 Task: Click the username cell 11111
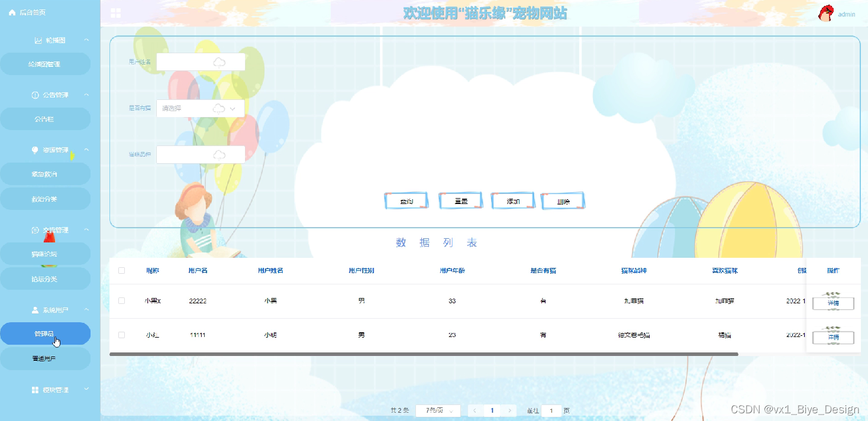click(198, 335)
